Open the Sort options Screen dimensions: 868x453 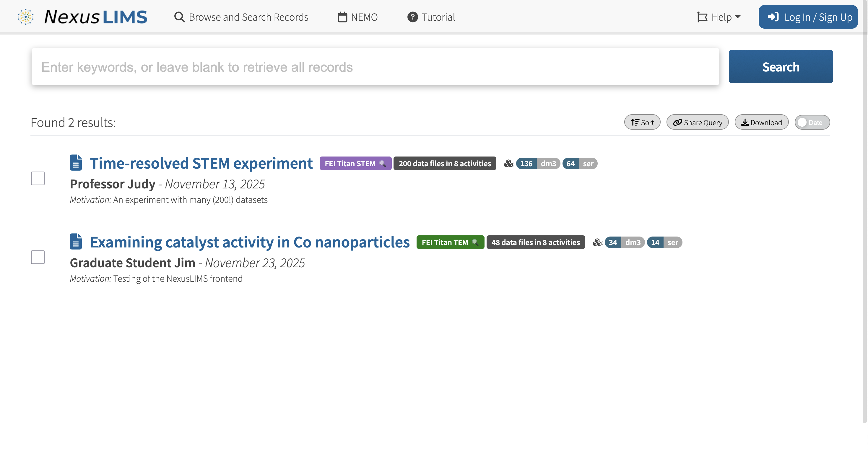coord(642,123)
